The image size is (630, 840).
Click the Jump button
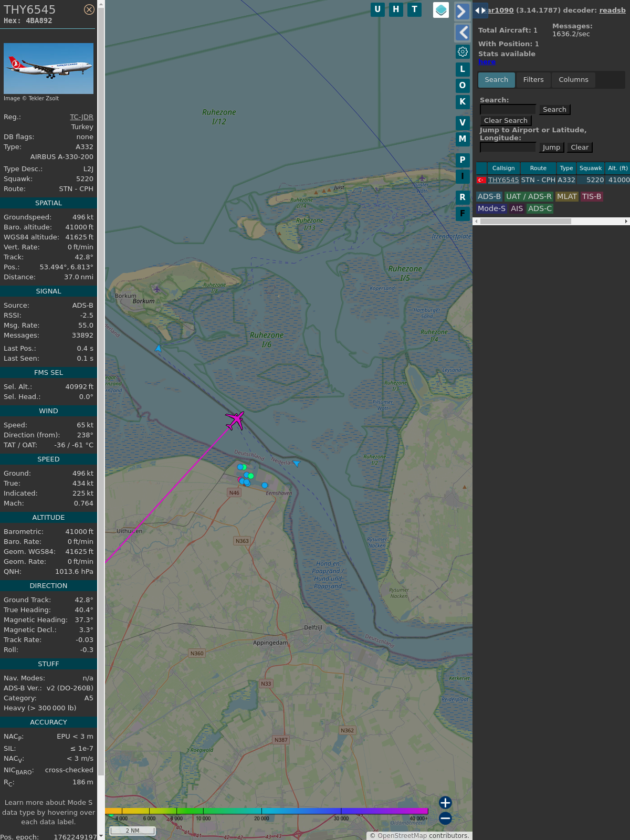point(551,147)
